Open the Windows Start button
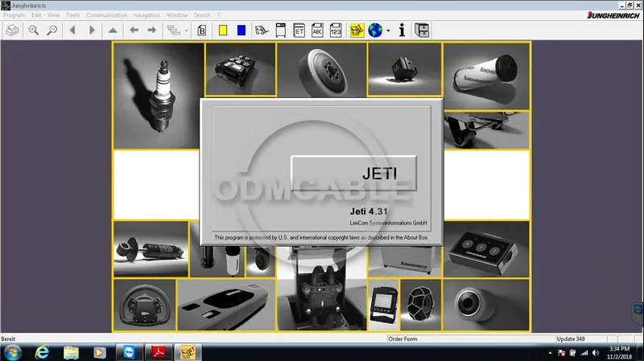This screenshot has height=361, width=644. pos(12,352)
